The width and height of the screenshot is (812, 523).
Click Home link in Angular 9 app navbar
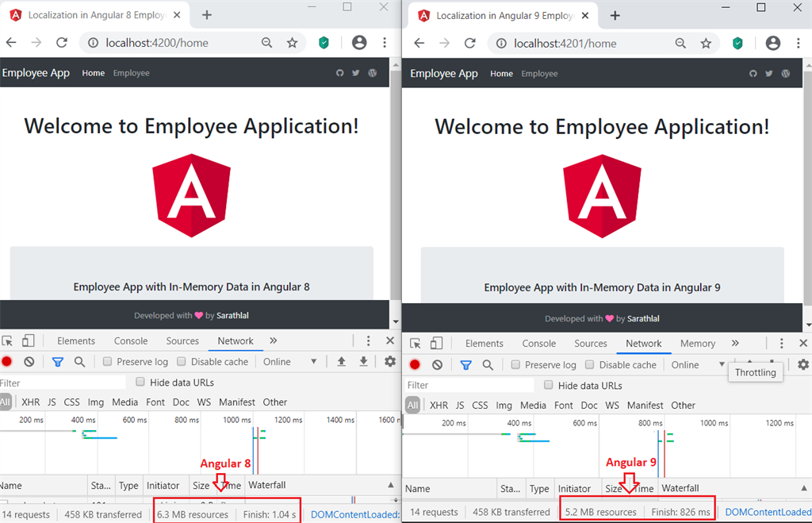pos(501,74)
